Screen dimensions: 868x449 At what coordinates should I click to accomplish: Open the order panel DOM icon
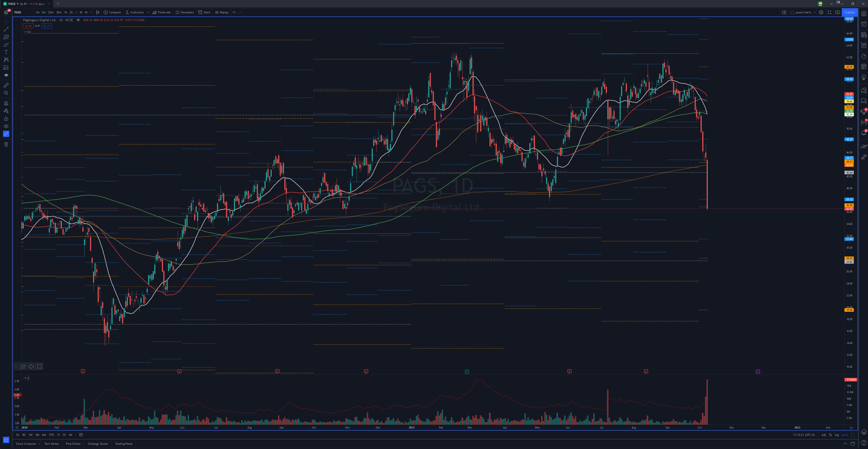click(864, 157)
